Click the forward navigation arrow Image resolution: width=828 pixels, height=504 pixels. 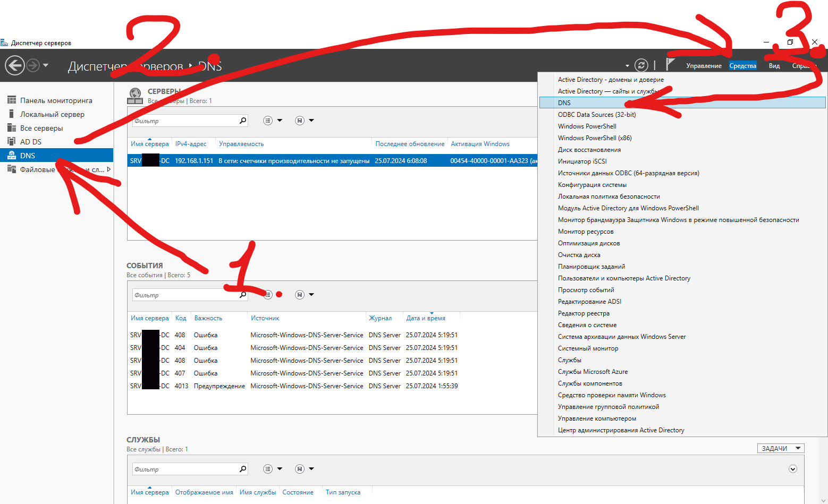33,65
